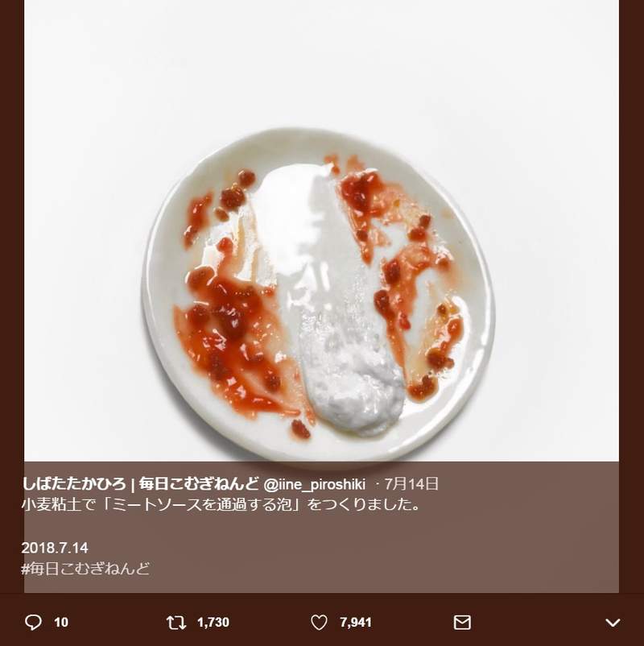
Task: Like the tweet with the heart icon
Action: click(320, 622)
